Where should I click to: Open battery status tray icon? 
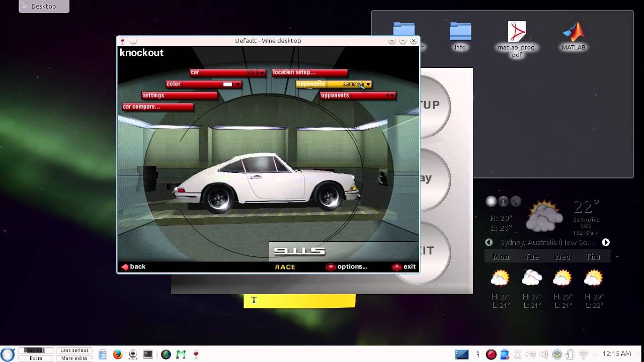click(571, 354)
